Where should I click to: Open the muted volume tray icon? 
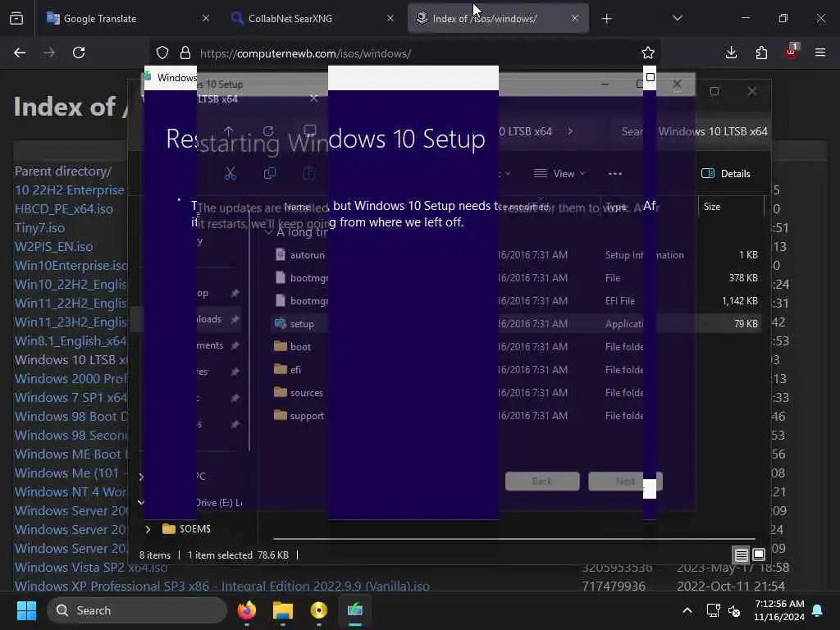(734, 610)
